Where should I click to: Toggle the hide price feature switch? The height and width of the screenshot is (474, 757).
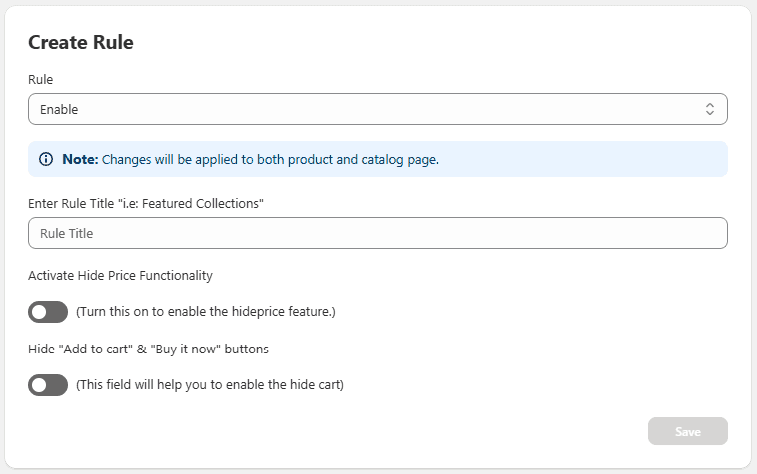48,312
